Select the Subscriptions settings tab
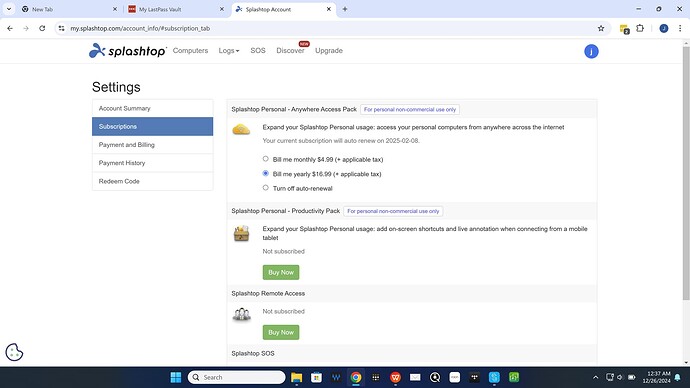The width and height of the screenshot is (690, 388). (x=152, y=126)
